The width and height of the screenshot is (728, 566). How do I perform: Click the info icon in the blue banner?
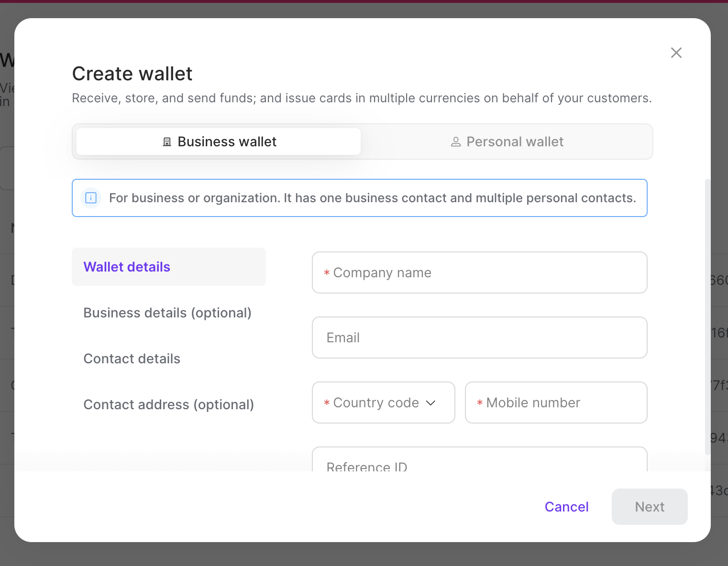coord(90,198)
